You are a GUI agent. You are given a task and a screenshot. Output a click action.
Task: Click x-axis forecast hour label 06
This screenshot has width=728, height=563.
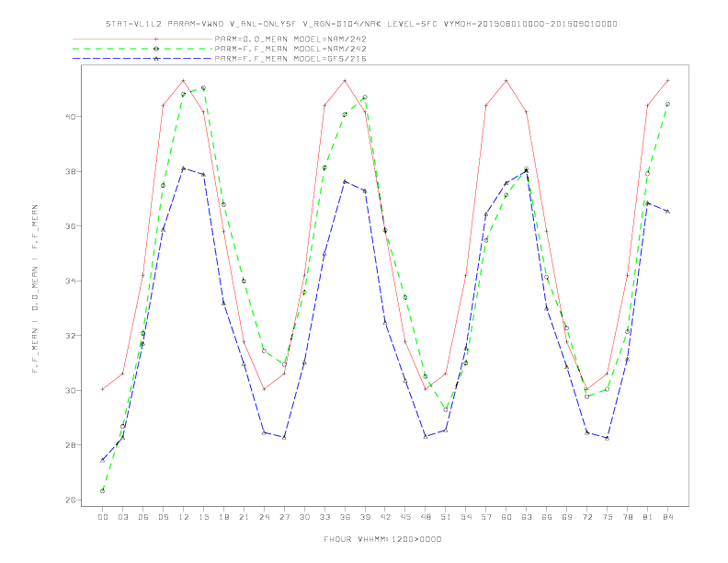[143, 517]
